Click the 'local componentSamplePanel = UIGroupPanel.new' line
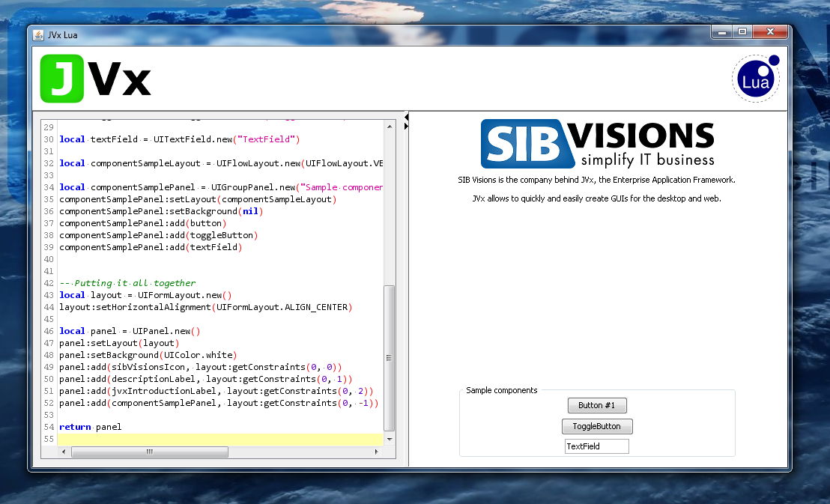This screenshot has width=830, height=504. (221, 187)
